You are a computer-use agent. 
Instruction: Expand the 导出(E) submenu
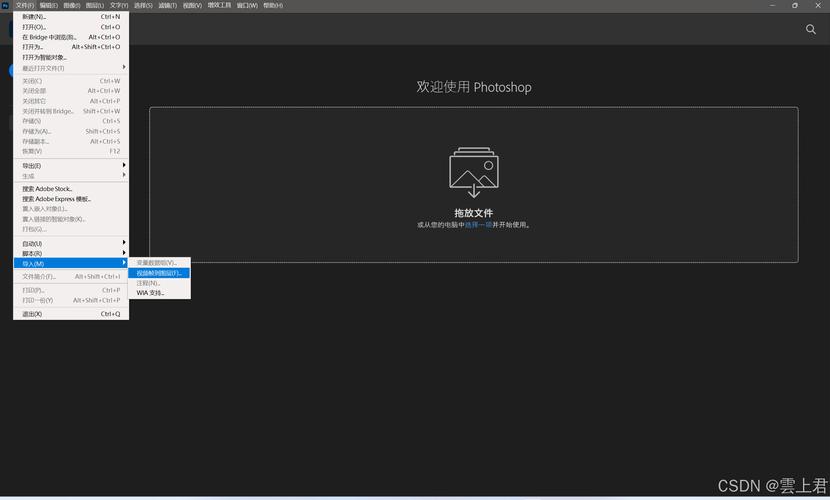pyautogui.click(x=71, y=166)
